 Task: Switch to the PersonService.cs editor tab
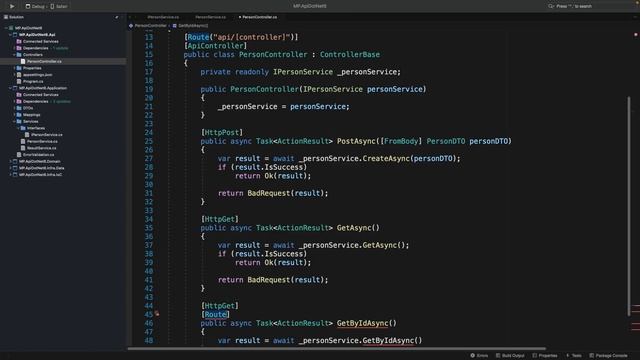(x=210, y=17)
